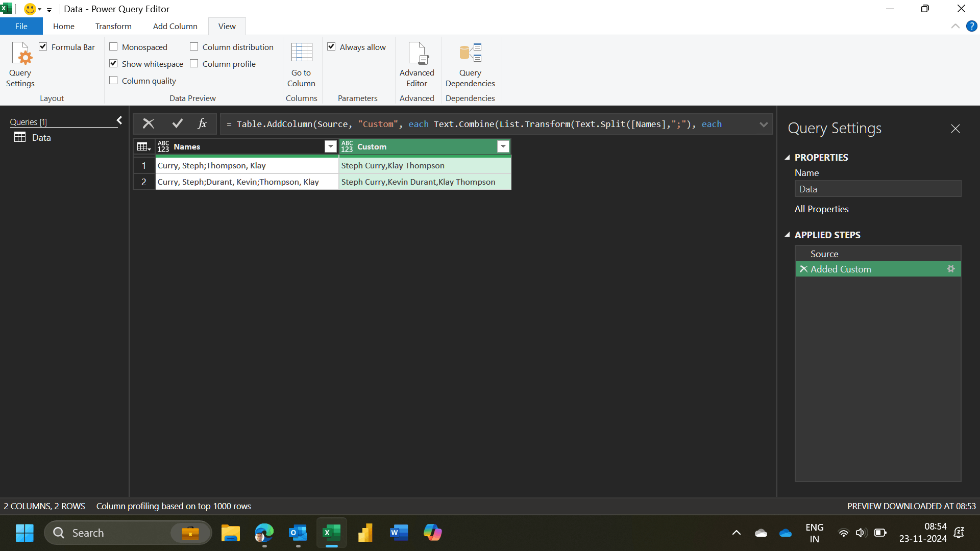
Task: Open All Properties link
Action: pos(821,209)
